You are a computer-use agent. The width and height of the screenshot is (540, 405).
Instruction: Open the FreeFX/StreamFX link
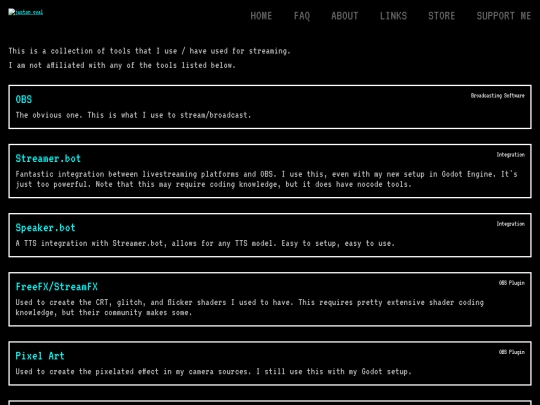coord(57,287)
